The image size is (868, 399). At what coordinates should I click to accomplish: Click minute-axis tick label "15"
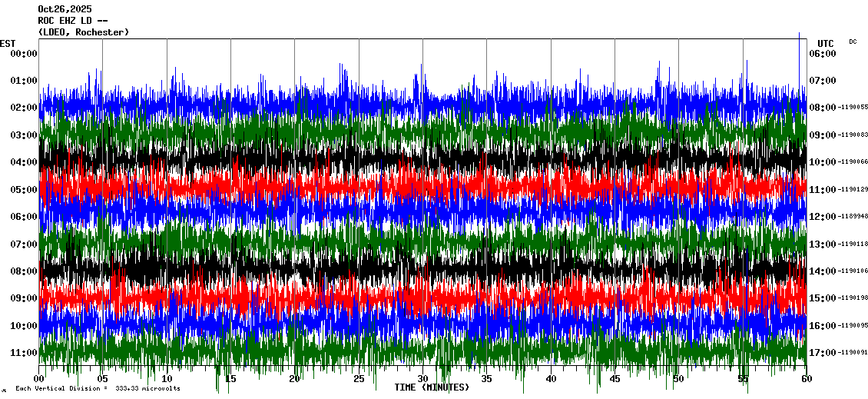[x=231, y=379]
